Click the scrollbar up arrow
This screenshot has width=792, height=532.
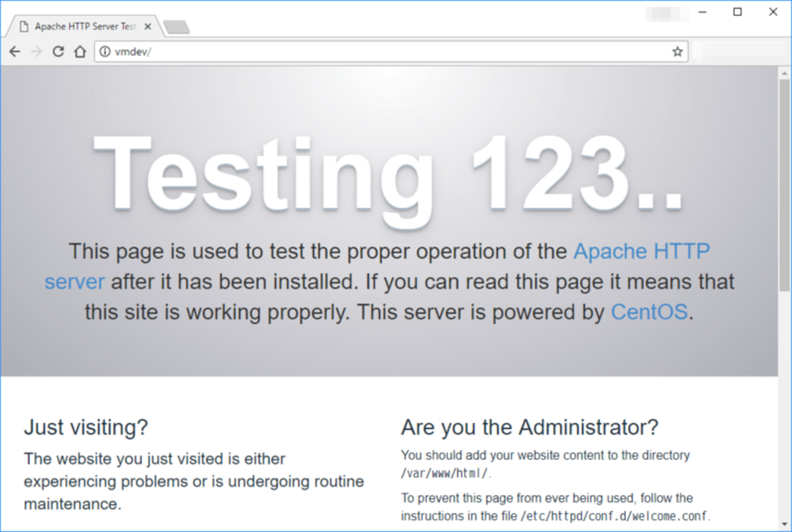[x=785, y=73]
